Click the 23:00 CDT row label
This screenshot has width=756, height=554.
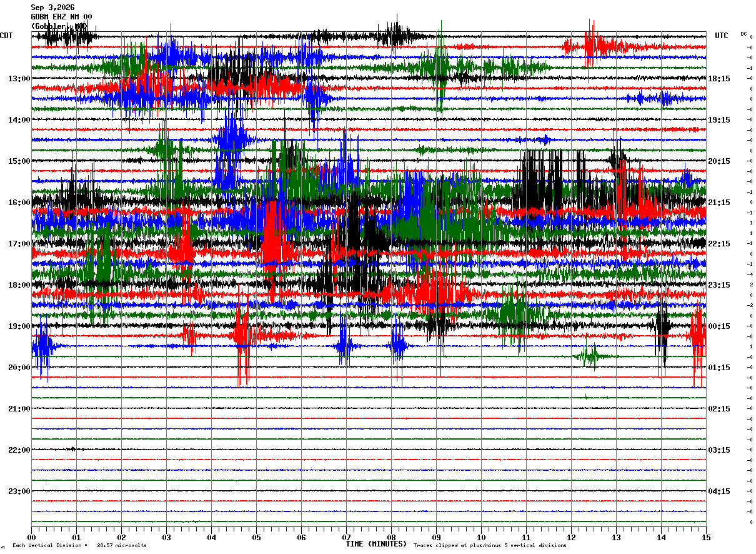[19, 491]
